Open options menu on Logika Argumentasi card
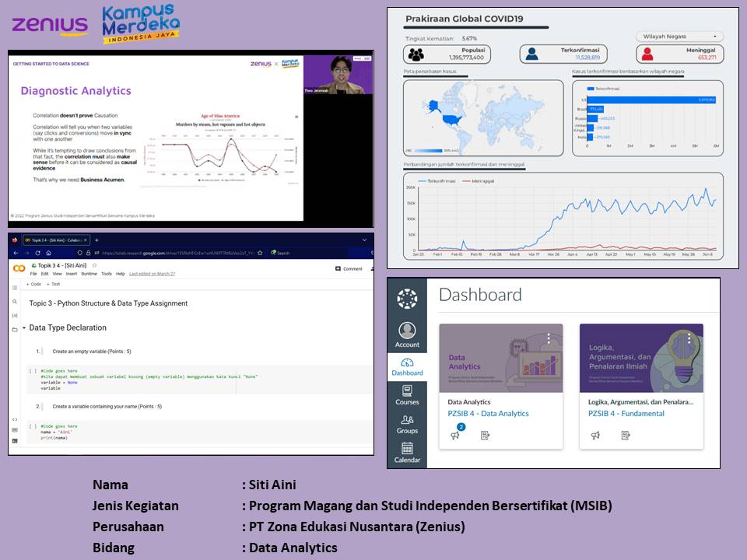747x560 pixels. [x=689, y=338]
